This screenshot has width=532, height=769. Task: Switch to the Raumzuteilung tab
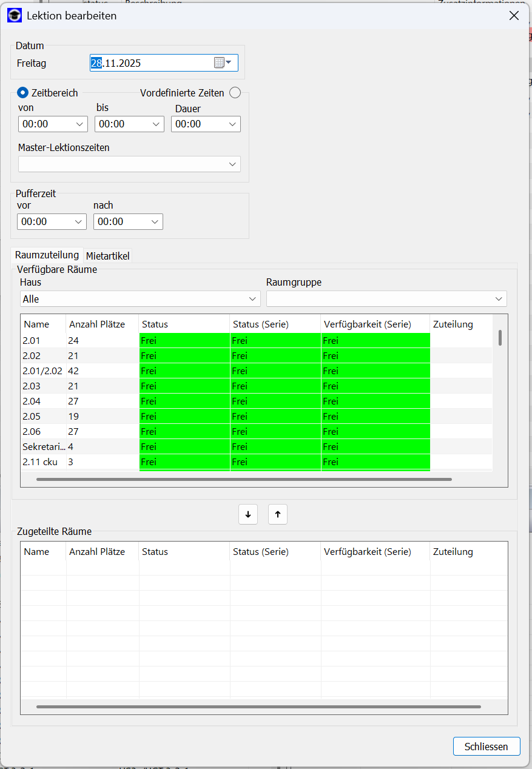[x=47, y=255]
